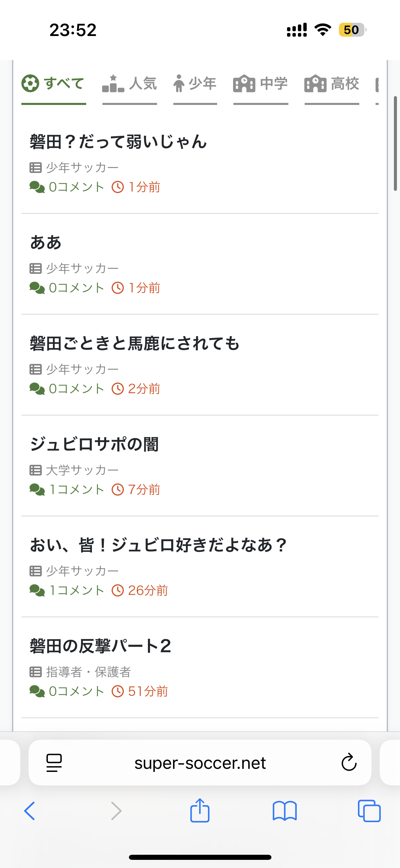Tap the school icon beside 中学
400x868 pixels.
click(244, 84)
